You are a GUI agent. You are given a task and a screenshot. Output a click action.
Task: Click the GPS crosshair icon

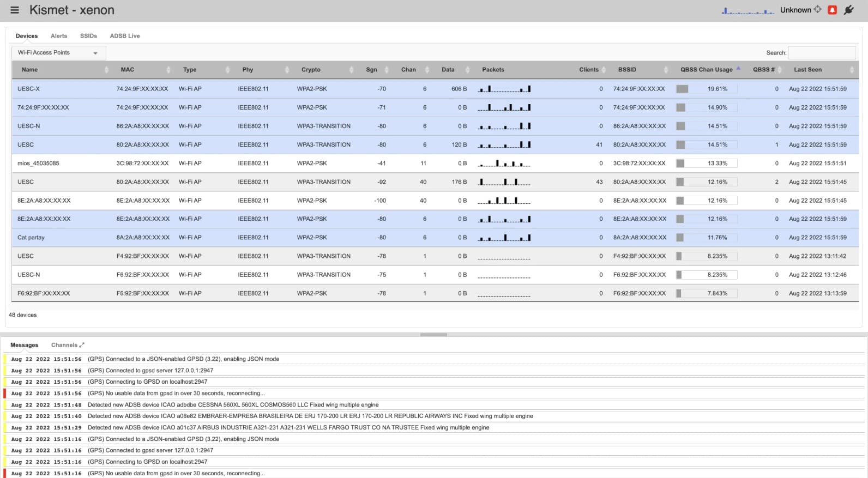click(x=817, y=9)
